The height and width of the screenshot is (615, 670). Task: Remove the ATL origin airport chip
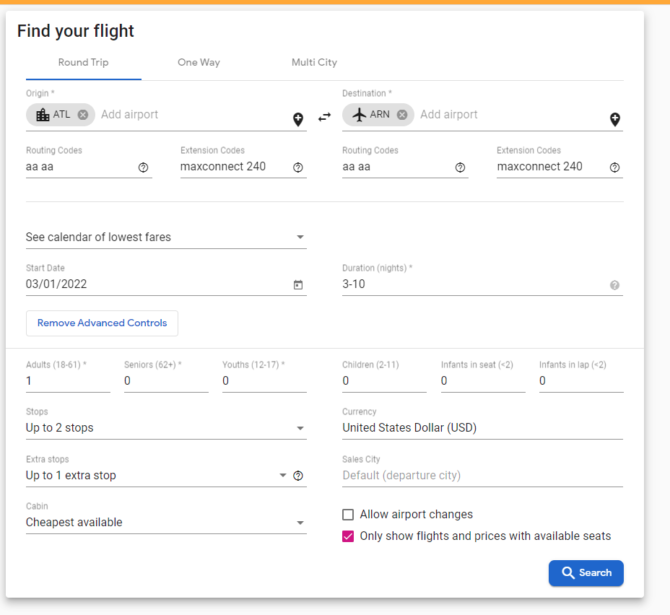[83, 115]
